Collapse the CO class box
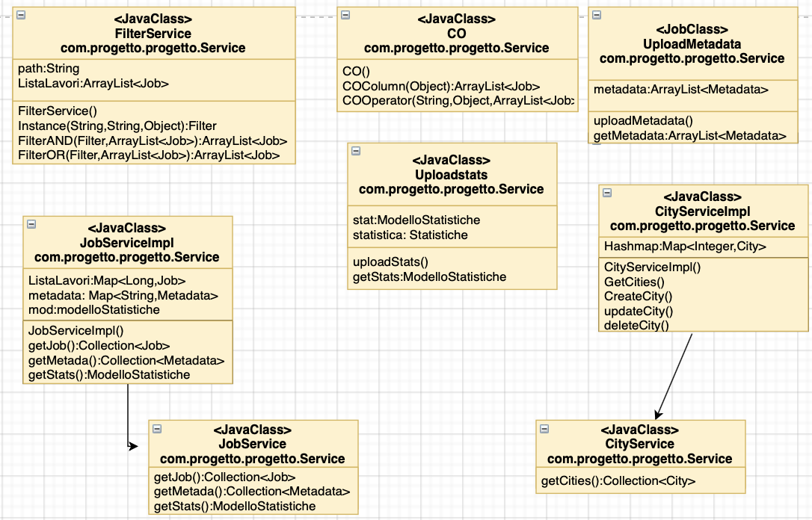This screenshot has height=520, width=812. tap(345, 15)
